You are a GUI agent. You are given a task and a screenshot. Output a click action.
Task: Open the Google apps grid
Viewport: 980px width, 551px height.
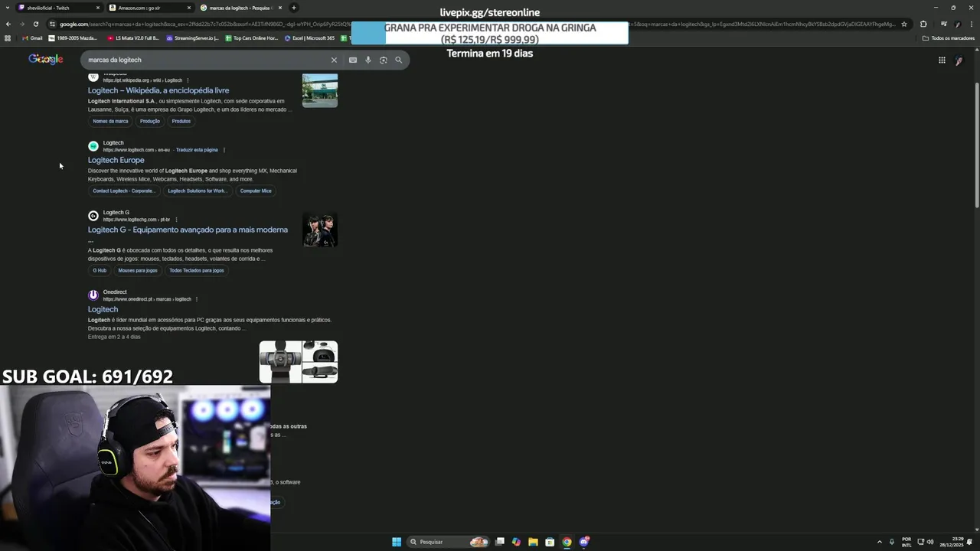click(x=942, y=60)
